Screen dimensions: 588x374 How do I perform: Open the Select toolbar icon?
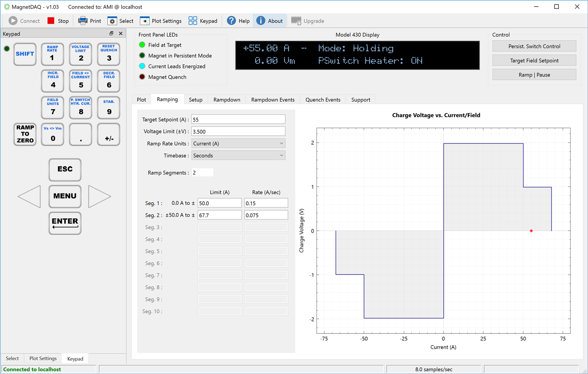click(x=112, y=21)
